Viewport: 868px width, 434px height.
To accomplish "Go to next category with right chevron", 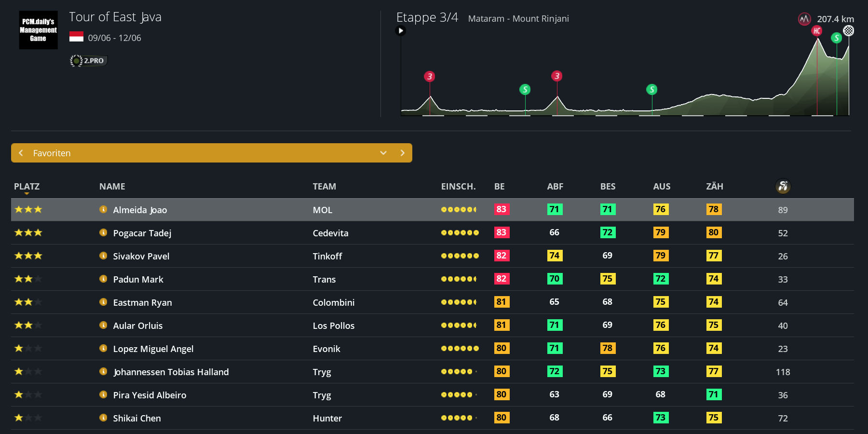I will point(402,153).
